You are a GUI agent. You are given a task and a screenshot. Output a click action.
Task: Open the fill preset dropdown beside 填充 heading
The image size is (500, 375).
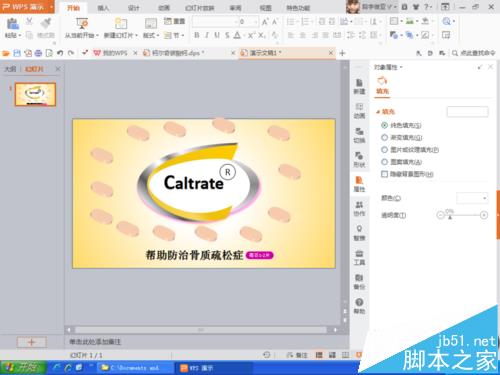point(467,112)
